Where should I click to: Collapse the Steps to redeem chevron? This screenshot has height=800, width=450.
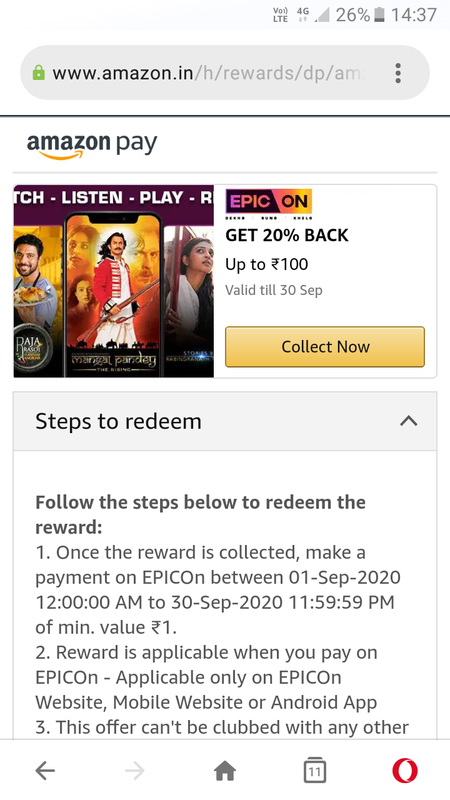(x=409, y=421)
